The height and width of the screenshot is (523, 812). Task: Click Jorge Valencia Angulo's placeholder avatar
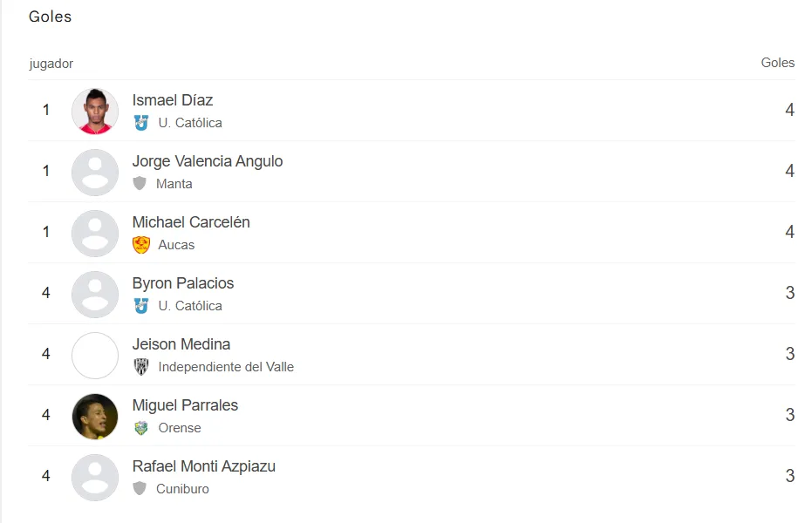click(95, 172)
